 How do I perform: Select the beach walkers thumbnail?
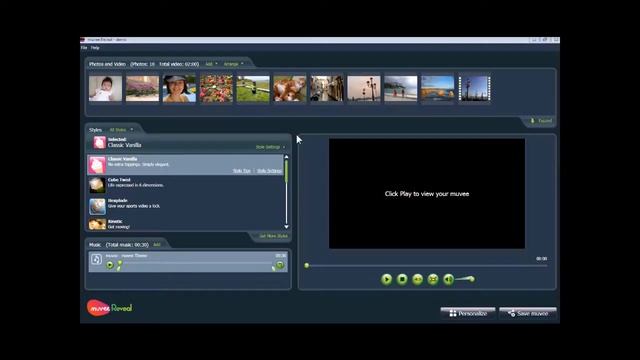pos(400,88)
